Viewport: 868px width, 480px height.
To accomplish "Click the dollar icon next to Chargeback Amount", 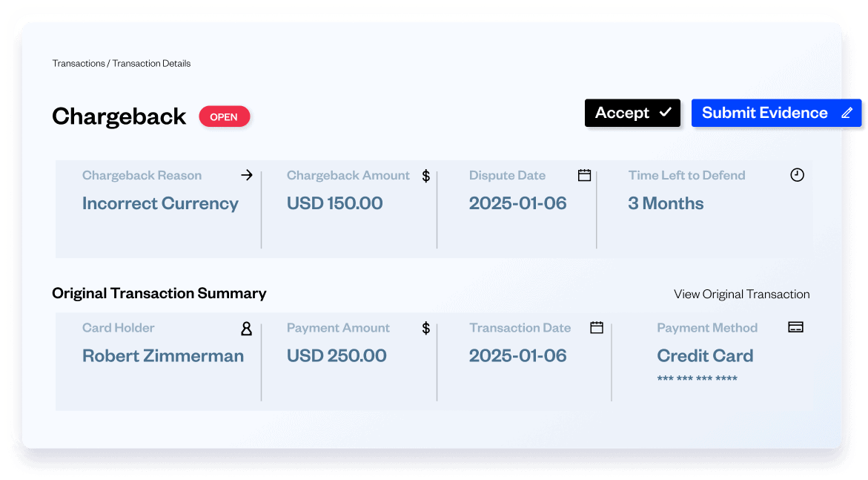I will 425,176.
